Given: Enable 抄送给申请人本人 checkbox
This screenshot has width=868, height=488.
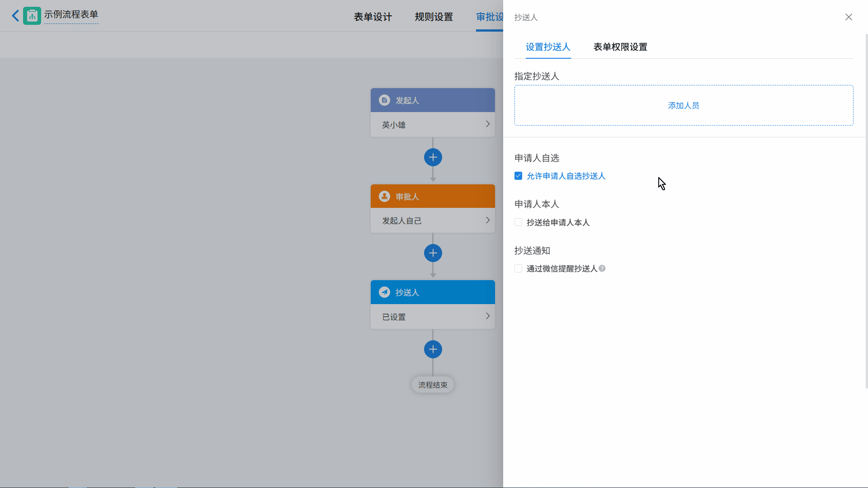Looking at the screenshot, I should [x=519, y=222].
